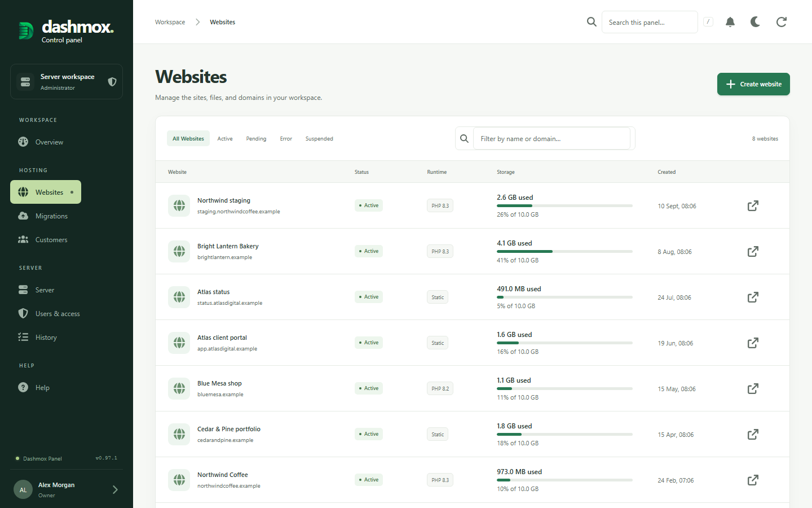Click the Dashmox Panel version v0.97.1
The height and width of the screenshot is (508, 812).
click(107, 458)
